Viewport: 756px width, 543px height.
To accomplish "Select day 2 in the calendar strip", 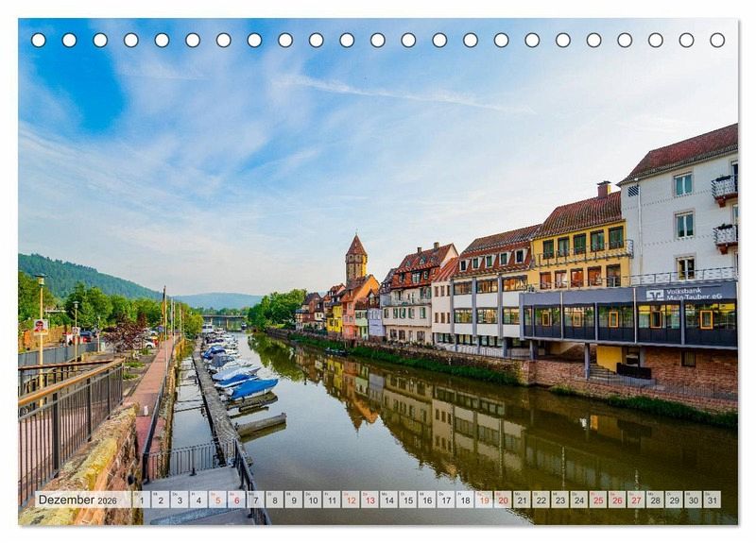I will click(x=161, y=500).
